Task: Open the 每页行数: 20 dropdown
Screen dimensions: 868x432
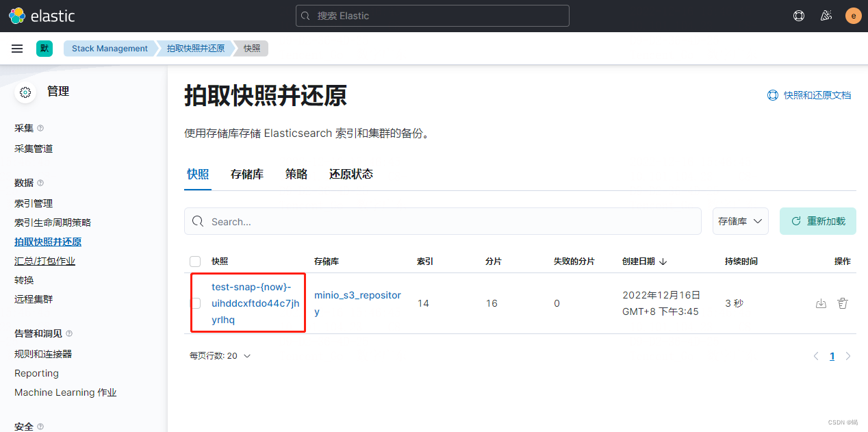Action: [x=220, y=356]
